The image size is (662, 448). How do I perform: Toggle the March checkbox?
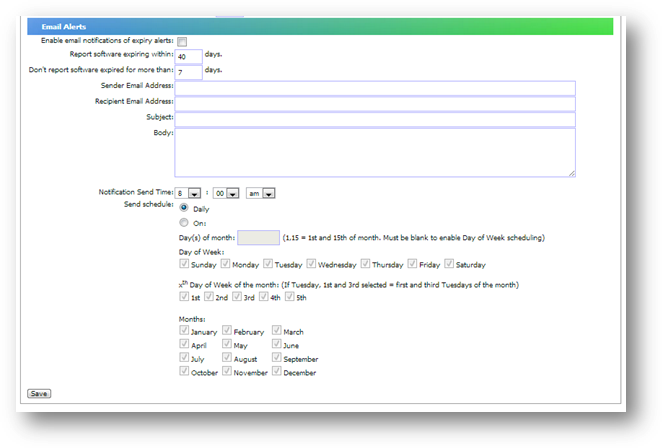coord(277,330)
